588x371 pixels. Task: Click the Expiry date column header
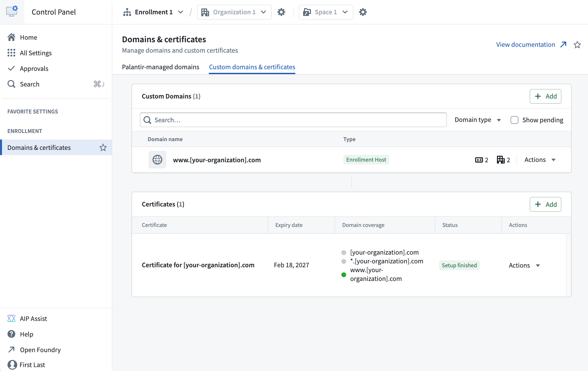[x=289, y=225]
